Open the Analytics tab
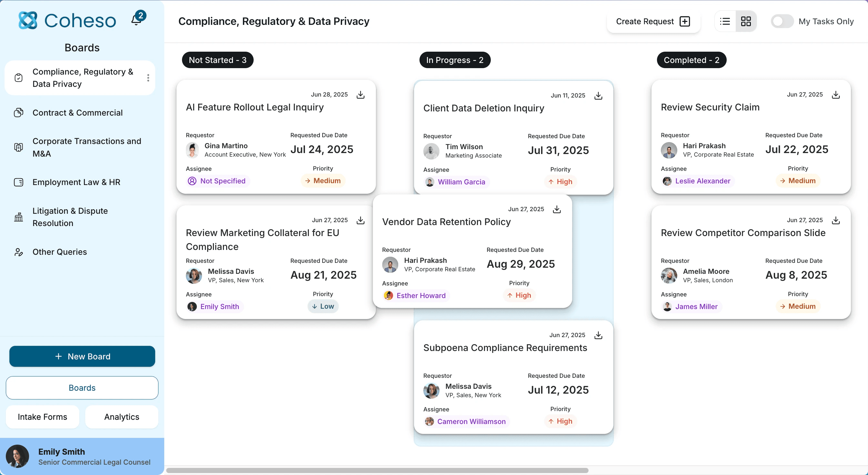The width and height of the screenshot is (868, 475). [122, 417]
